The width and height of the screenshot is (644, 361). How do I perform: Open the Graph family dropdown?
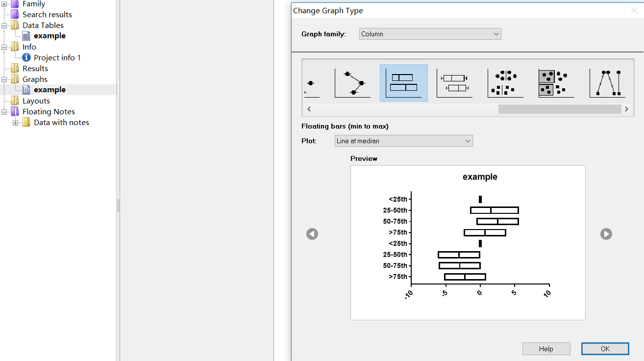coord(430,34)
